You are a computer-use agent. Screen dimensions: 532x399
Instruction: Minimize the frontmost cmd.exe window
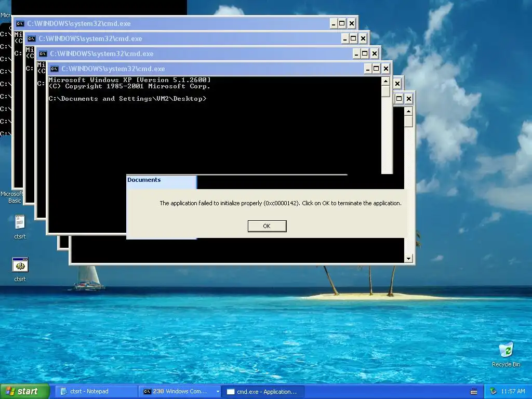(x=368, y=69)
